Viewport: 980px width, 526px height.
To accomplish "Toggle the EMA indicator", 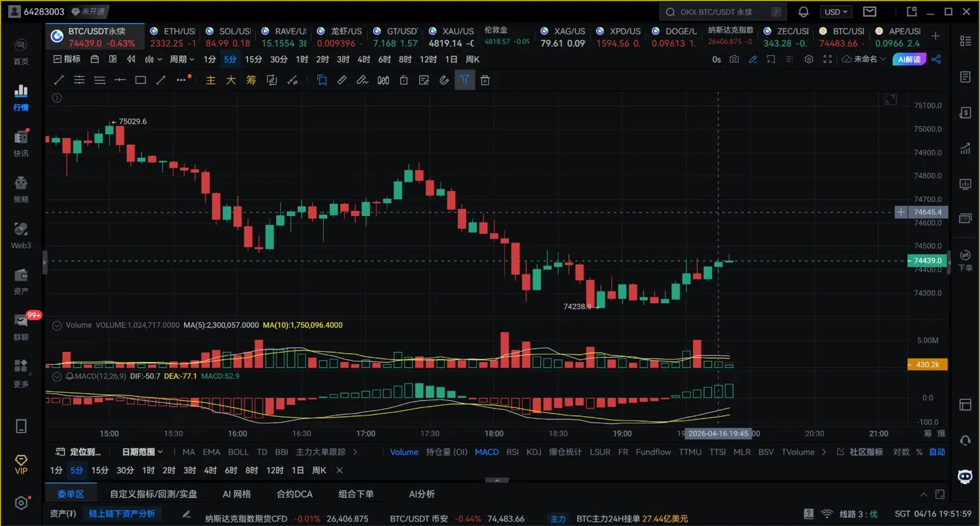I will 211,452.
